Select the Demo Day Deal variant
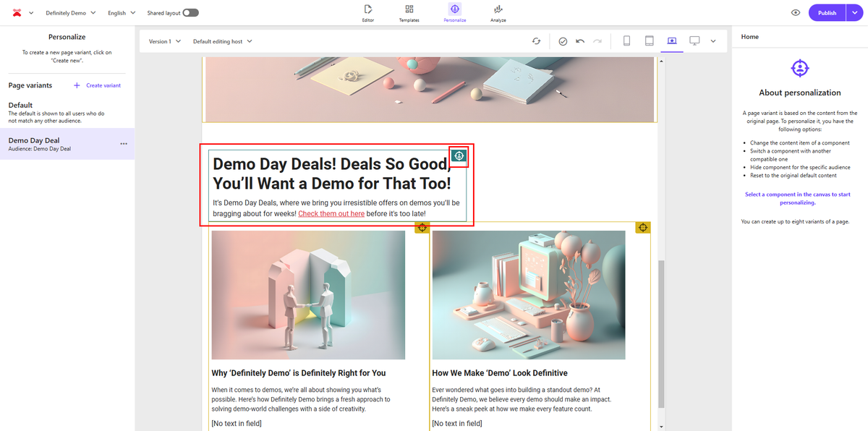The image size is (868, 431). click(x=67, y=144)
